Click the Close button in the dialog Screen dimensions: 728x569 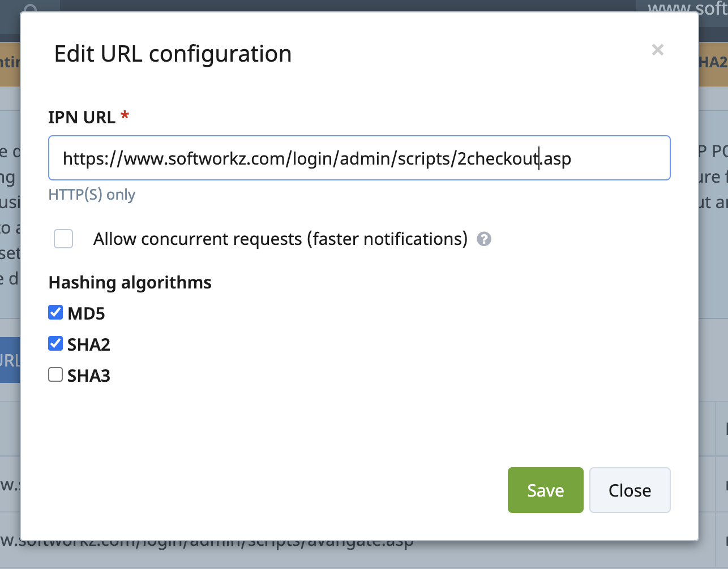pos(629,490)
